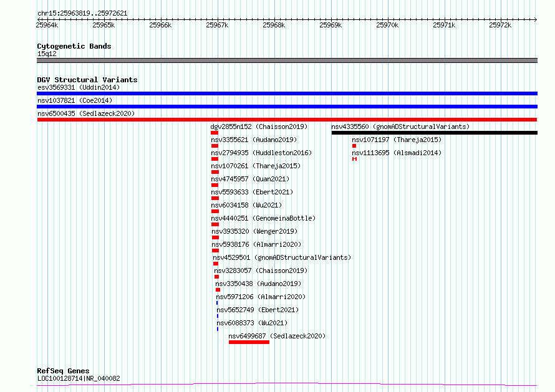555x392 pixels.
Task: Click chr15:25963819..25972621 coordinates text
Action: point(82,14)
